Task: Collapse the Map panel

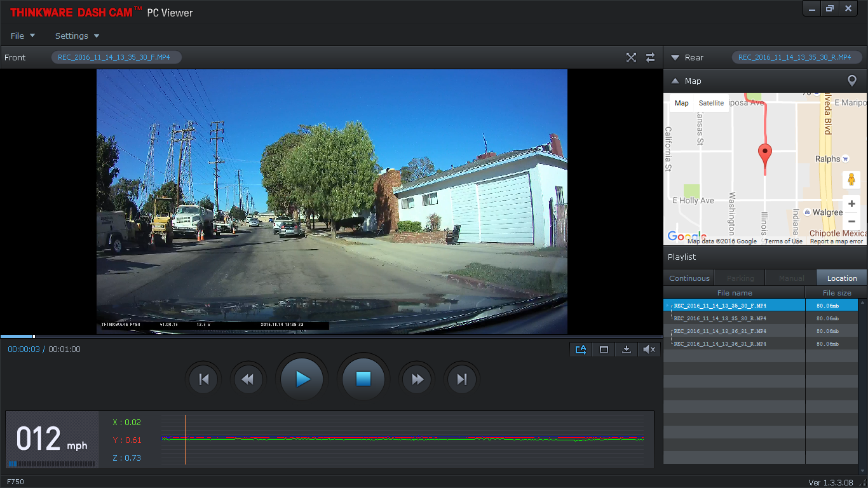Action: (x=675, y=81)
